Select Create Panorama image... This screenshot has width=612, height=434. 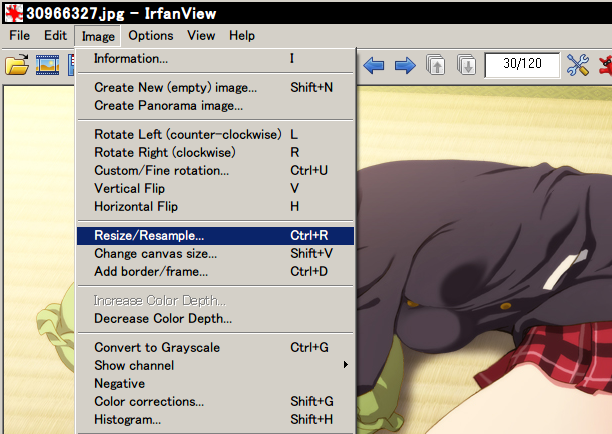click(x=215, y=105)
